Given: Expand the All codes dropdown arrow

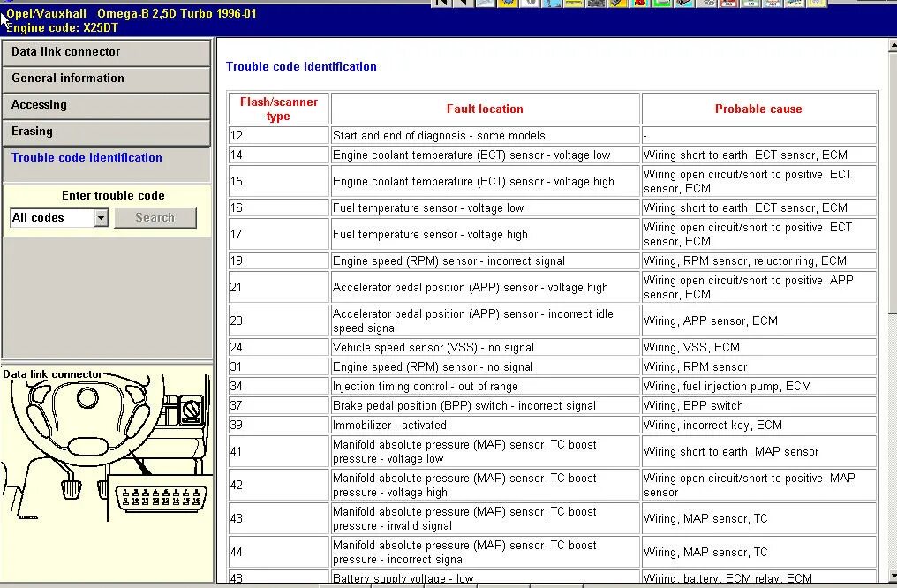Looking at the screenshot, I should (x=102, y=218).
